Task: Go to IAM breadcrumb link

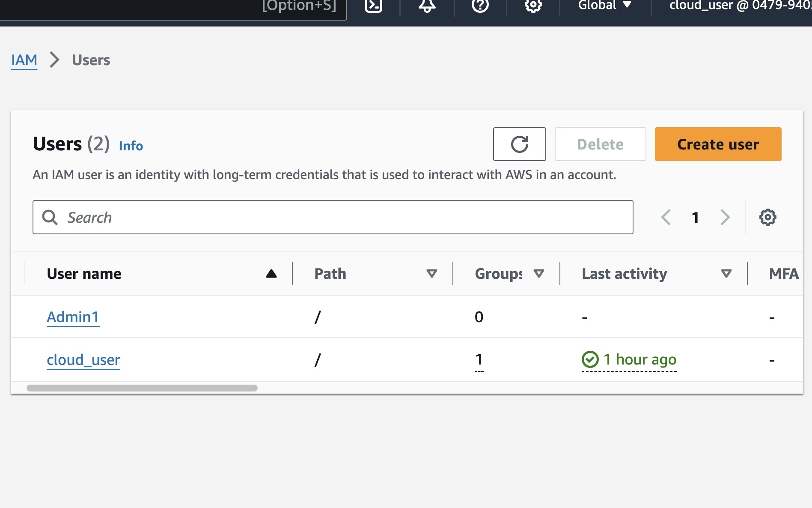Action: point(24,60)
